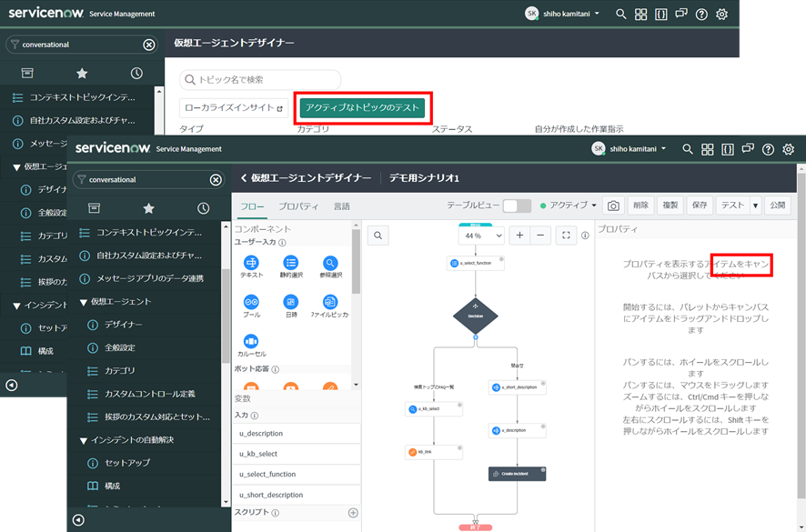The image size is (806, 532).
Task: Open the canvas search magnifier
Action: [x=378, y=235]
